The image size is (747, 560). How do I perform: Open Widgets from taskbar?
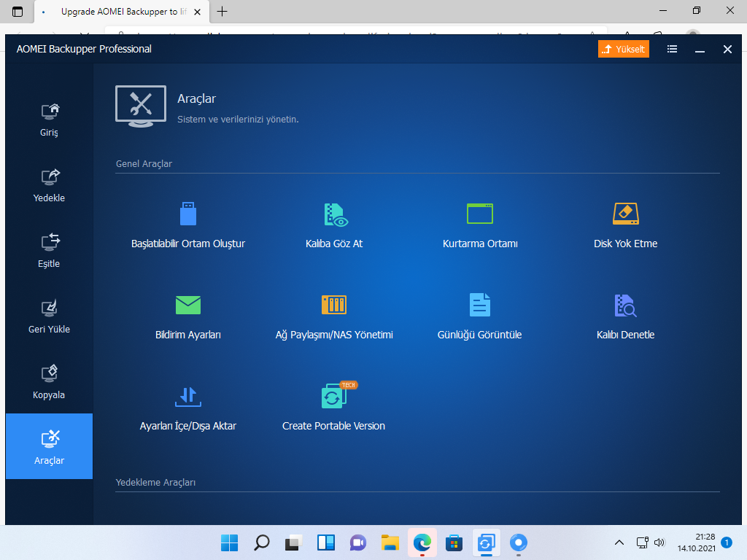click(326, 542)
